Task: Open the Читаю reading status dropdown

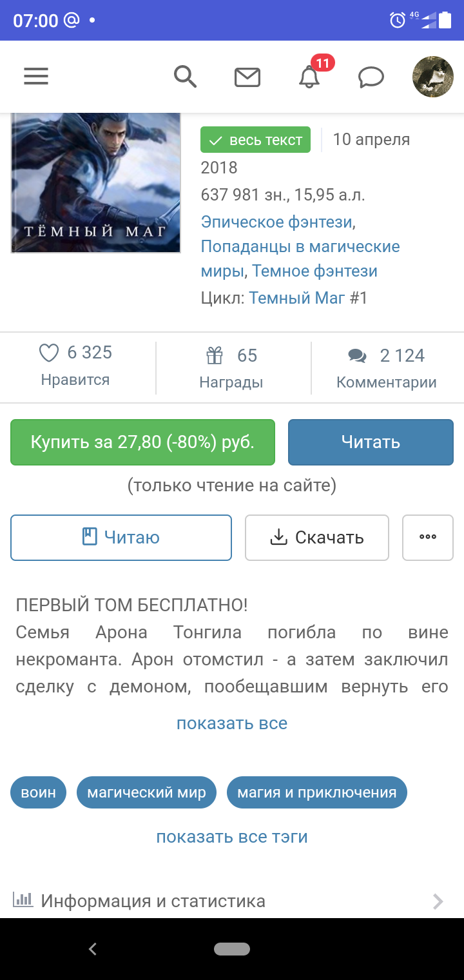Action: [x=121, y=537]
